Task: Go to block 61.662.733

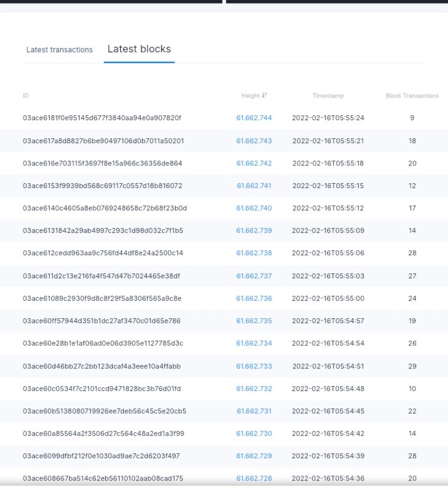Action: coord(254,366)
